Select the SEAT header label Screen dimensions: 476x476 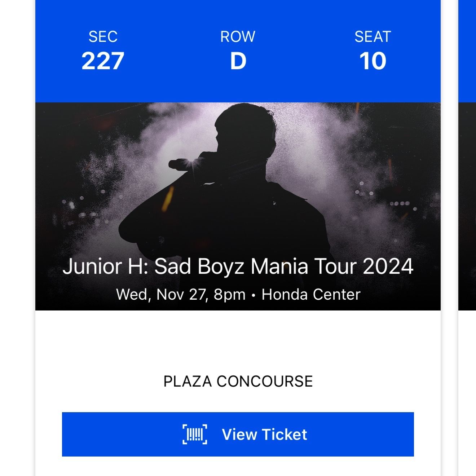373,36
